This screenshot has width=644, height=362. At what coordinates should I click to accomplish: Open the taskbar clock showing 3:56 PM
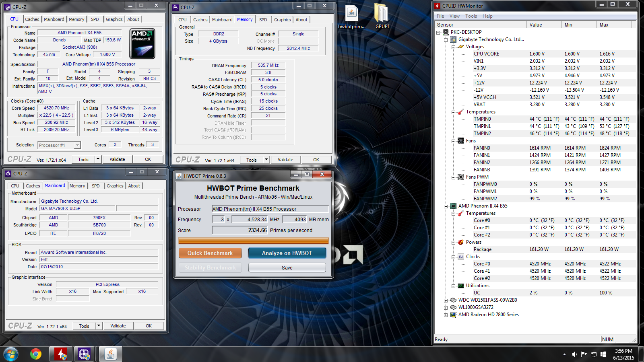623,354
